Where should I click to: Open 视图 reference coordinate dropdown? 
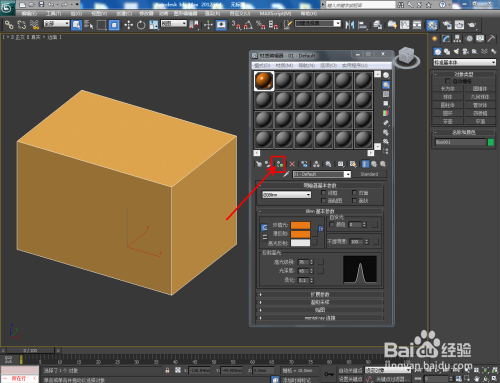coord(174,23)
